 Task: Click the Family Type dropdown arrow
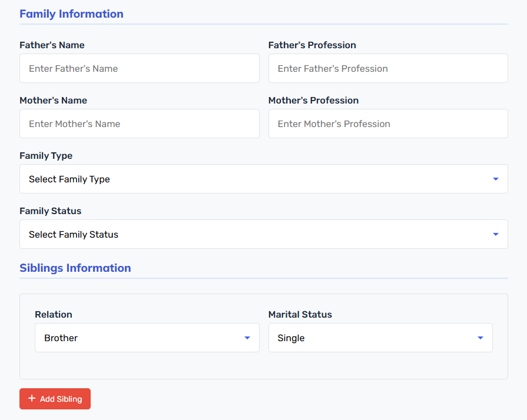click(495, 179)
